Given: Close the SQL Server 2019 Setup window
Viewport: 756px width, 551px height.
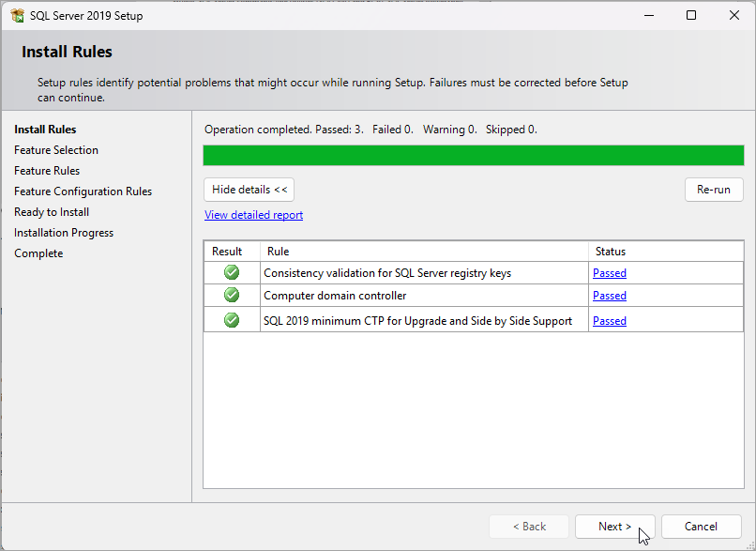Looking at the screenshot, I should [x=733, y=15].
